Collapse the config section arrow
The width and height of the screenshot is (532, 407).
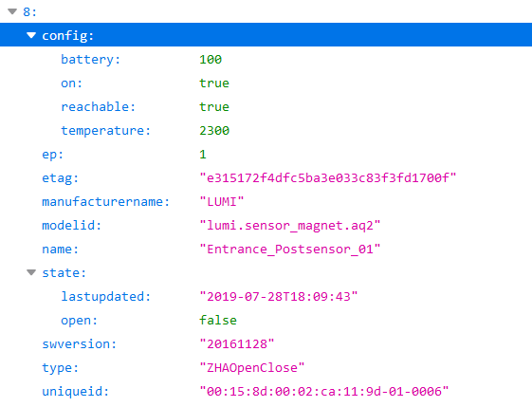[x=31, y=35]
